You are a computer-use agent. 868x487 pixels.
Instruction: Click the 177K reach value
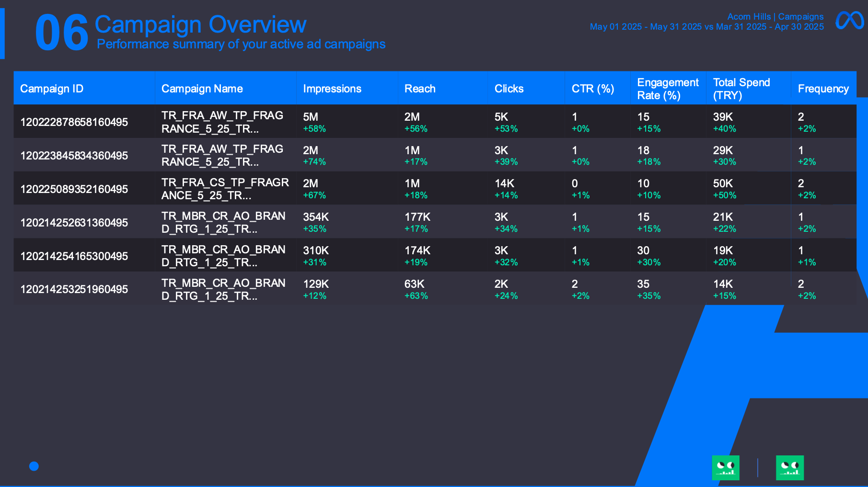coord(417,217)
